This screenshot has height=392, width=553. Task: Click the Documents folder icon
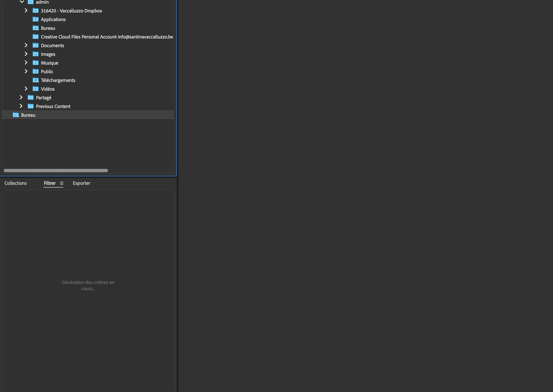coord(35,45)
